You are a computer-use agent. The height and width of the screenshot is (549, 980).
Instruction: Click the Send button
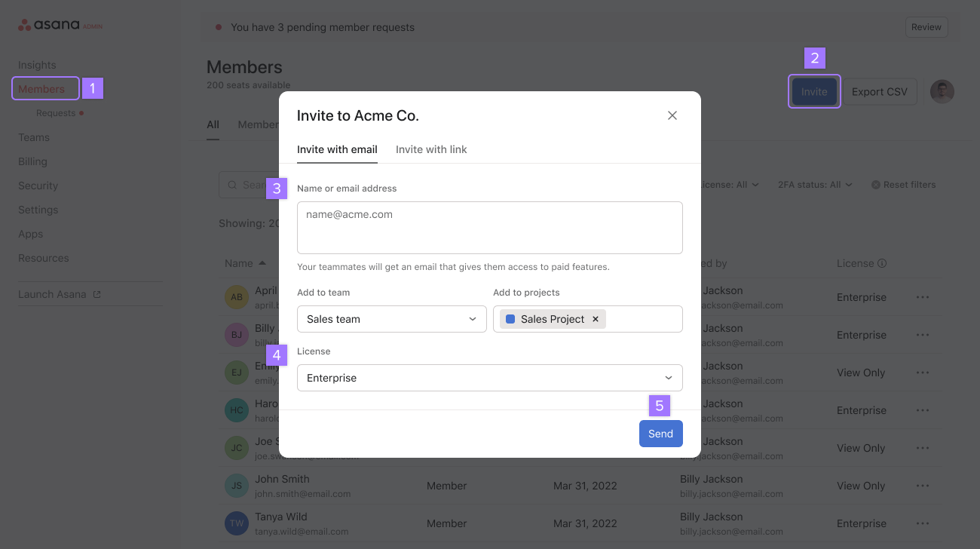pos(660,433)
